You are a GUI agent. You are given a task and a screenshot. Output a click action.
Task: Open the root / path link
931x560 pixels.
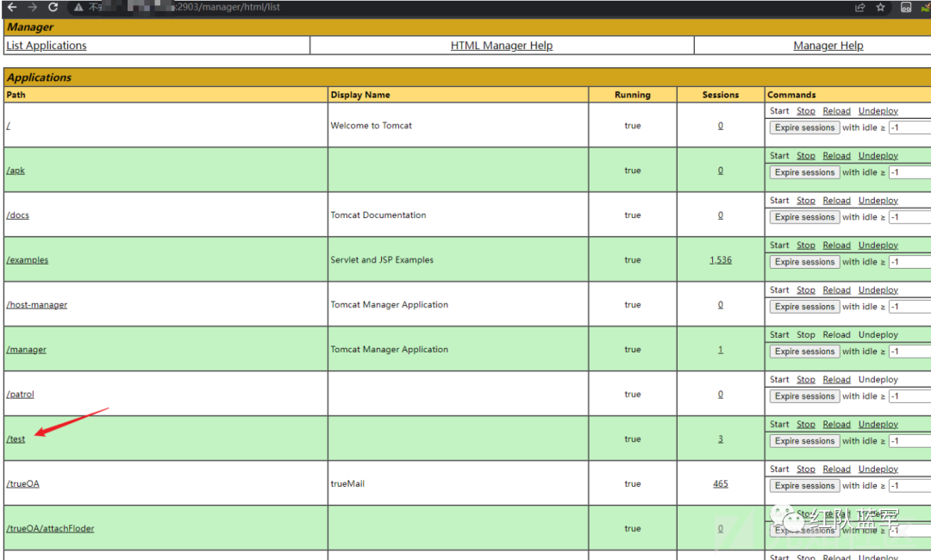(9, 126)
